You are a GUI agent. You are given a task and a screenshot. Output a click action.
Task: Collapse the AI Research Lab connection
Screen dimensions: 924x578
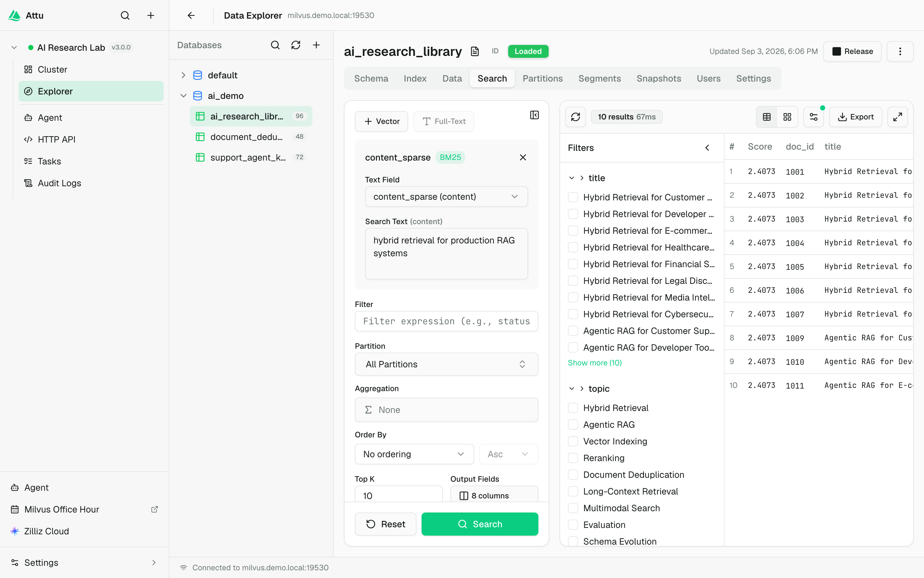point(14,48)
